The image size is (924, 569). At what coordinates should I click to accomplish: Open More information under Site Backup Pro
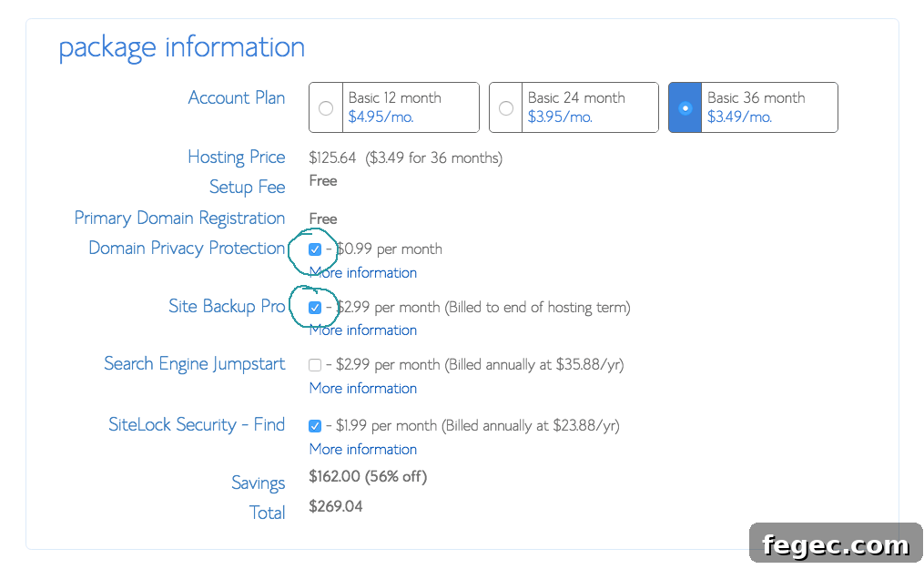coord(363,330)
